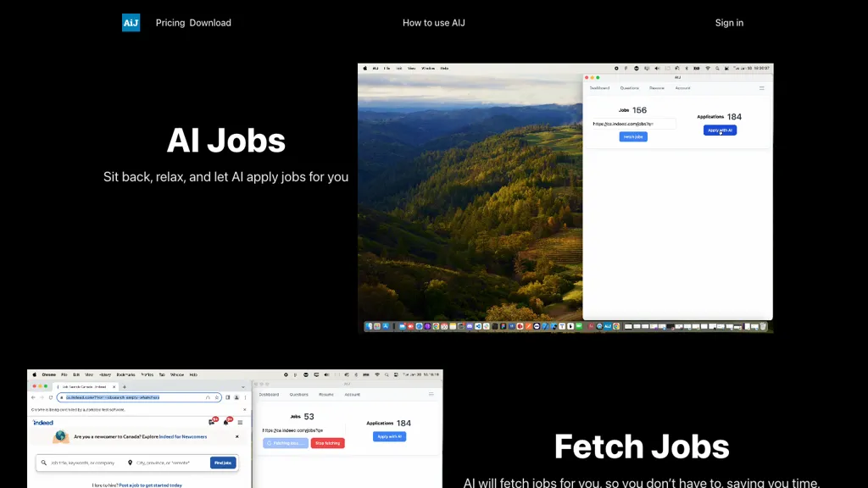
Task: Open the Indeed hamburger navigation menu
Action: 240,422
